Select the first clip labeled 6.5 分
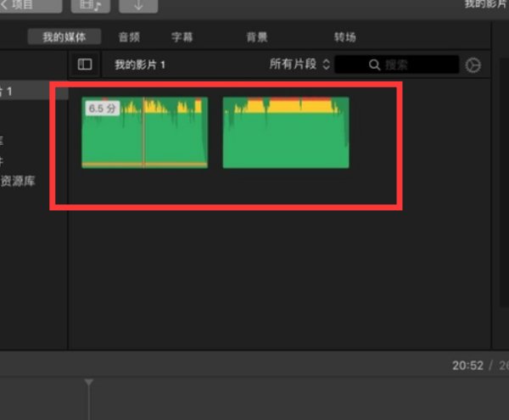 click(144, 132)
